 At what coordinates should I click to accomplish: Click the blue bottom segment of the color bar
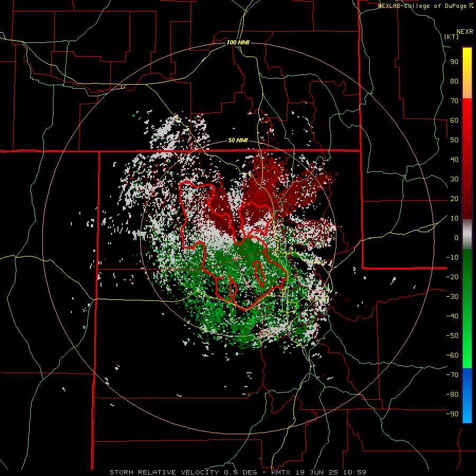pos(467,396)
